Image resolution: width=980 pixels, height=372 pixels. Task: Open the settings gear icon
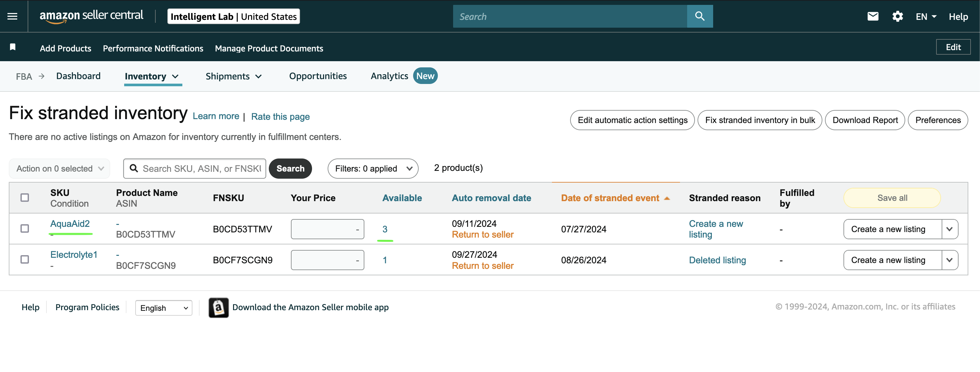tap(897, 16)
